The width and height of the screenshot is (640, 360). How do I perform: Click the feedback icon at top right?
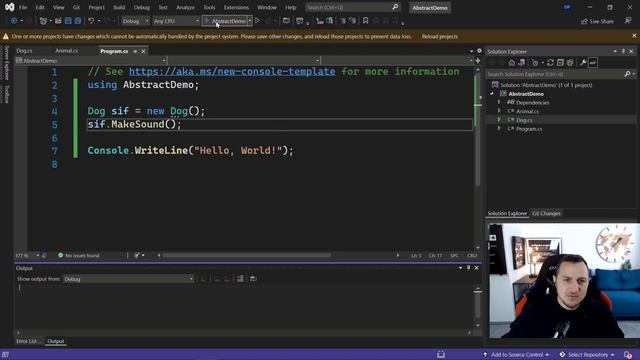point(628,21)
